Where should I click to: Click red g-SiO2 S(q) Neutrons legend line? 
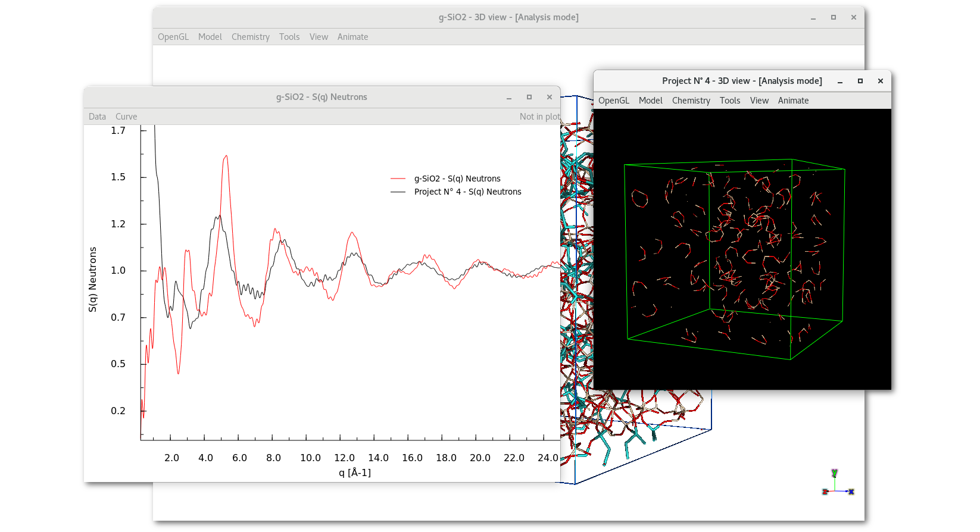point(398,179)
